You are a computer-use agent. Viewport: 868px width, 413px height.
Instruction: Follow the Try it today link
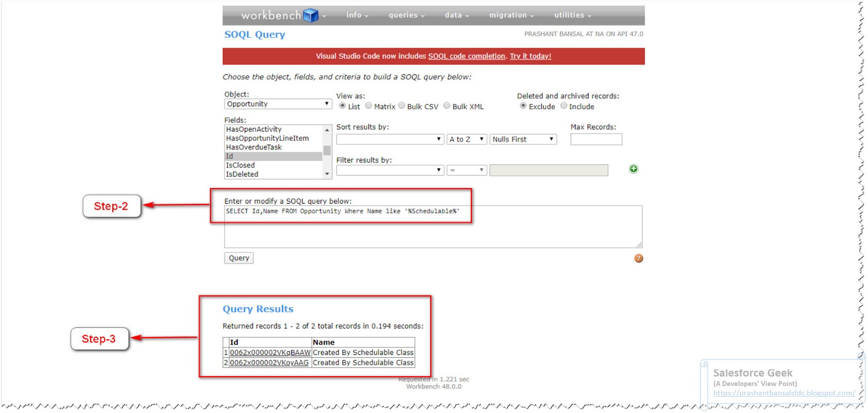[530, 56]
